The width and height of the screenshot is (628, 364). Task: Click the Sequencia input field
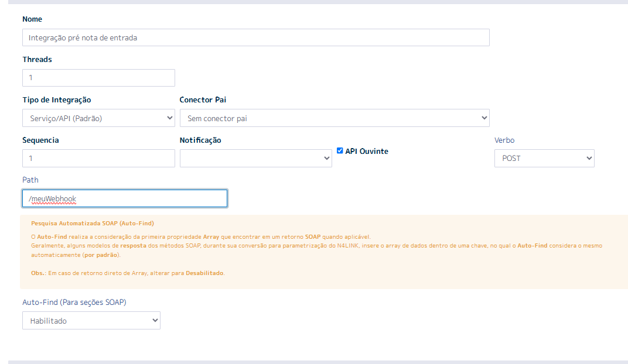tap(98, 159)
